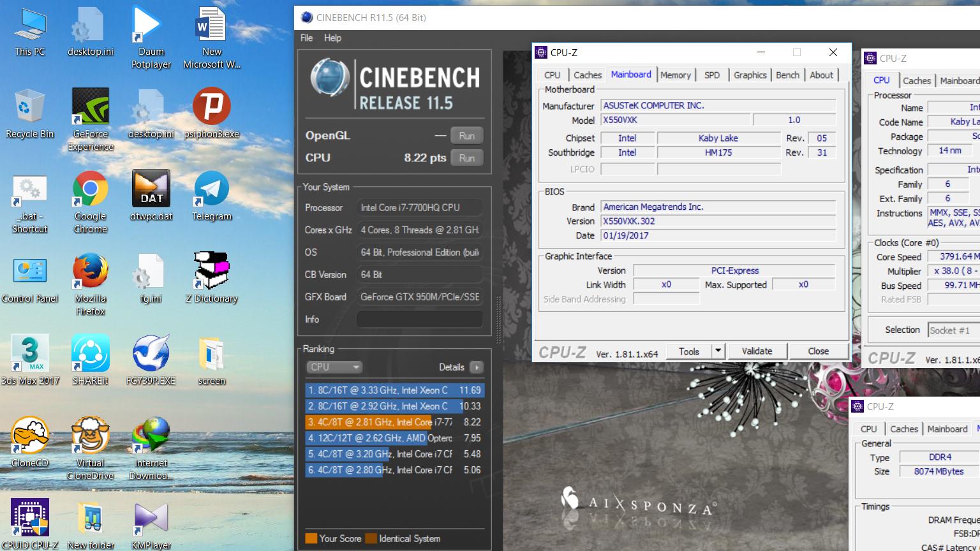The image size is (980, 551).
Task: Select psiphon3.exe desktop icon
Action: pyautogui.click(x=212, y=114)
